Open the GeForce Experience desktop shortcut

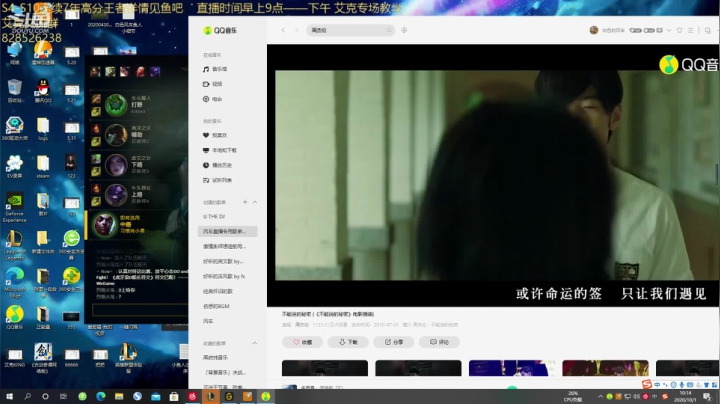point(14,208)
